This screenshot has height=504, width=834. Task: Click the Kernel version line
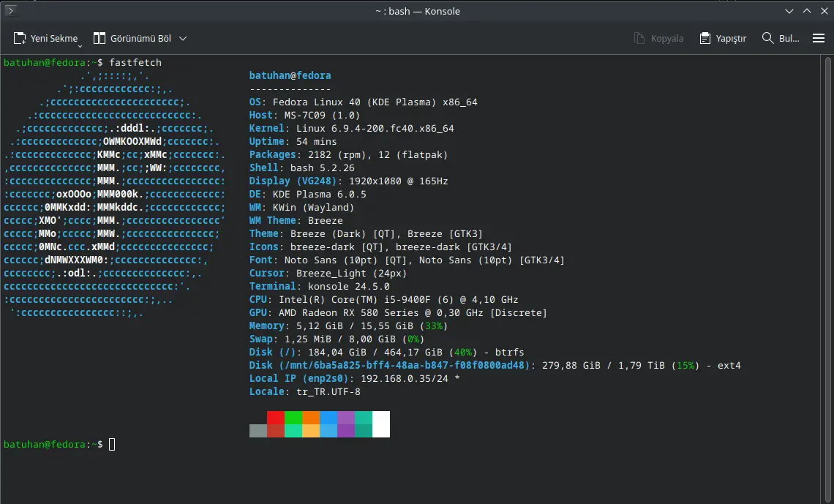click(x=352, y=128)
